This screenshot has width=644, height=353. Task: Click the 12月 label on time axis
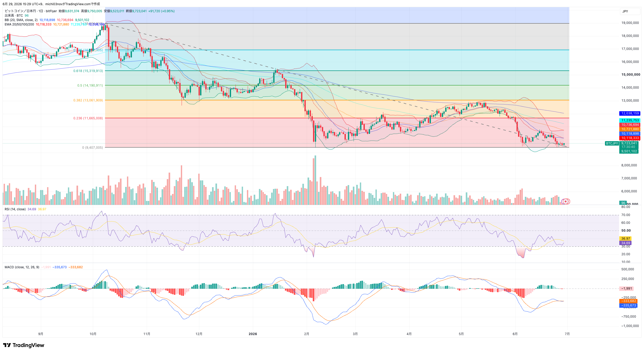[199, 334]
